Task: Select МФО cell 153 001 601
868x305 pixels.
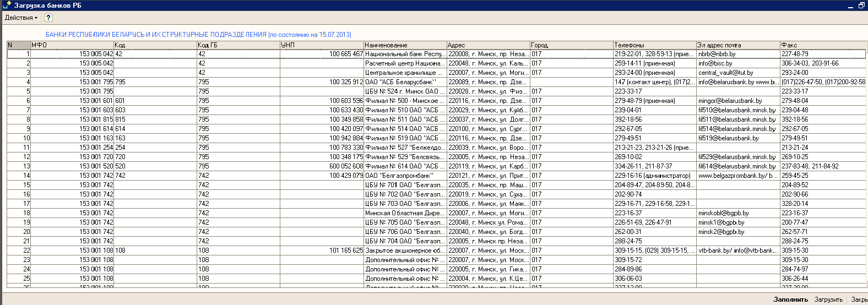Action: 72,101
